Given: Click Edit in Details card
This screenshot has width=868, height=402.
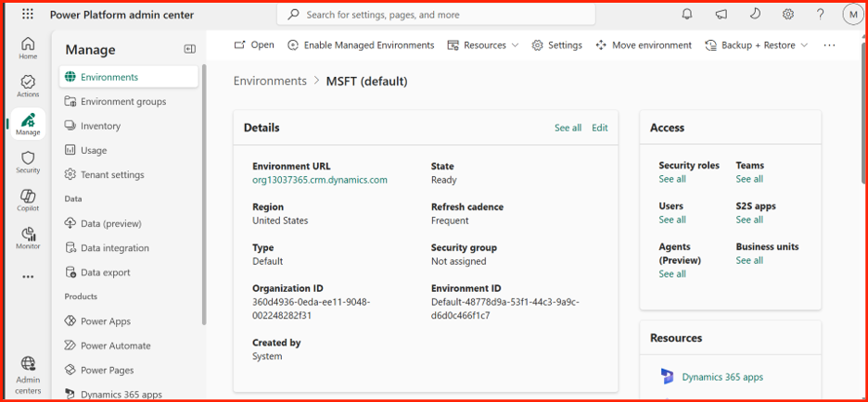Looking at the screenshot, I should click(x=599, y=128).
